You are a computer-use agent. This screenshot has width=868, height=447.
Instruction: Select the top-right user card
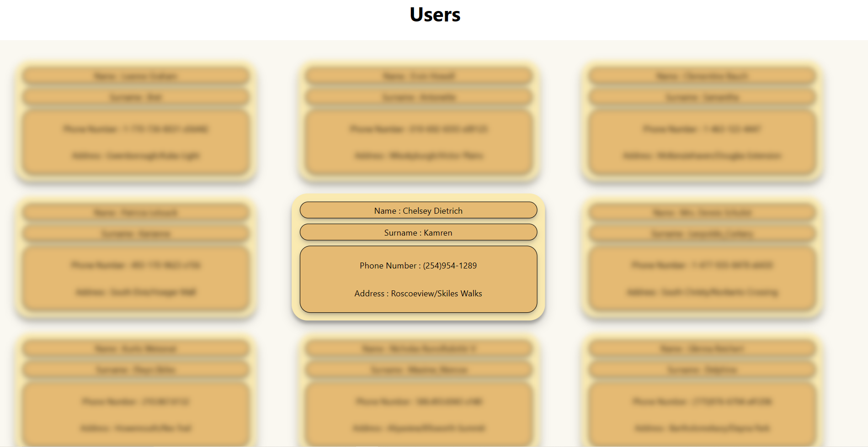tap(701, 122)
